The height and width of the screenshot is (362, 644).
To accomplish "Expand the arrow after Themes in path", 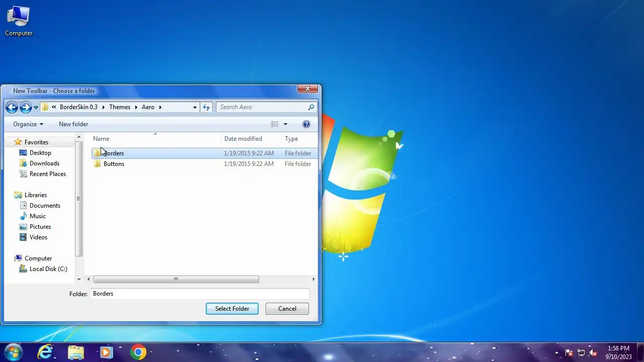I will [x=136, y=107].
